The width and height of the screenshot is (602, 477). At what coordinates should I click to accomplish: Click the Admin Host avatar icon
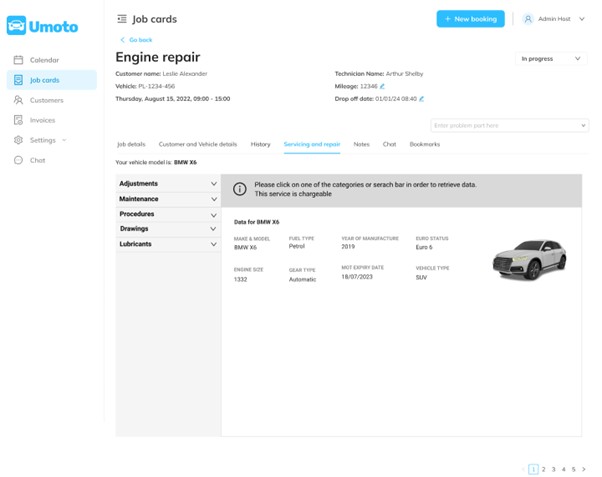[x=528, y=19]
